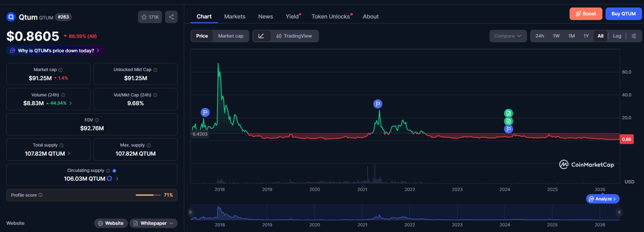
Task: Expand Volume (24h) details chevron
Action: click(x=71, y=103)
